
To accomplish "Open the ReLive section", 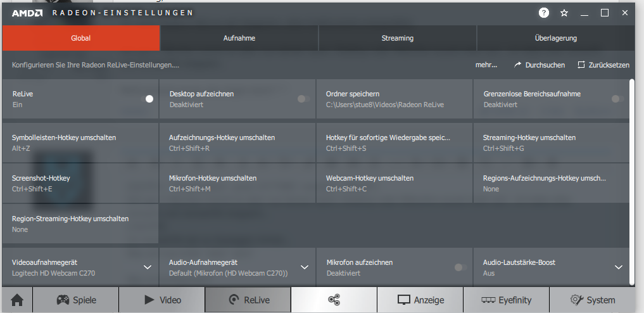I will click(248, 300).
